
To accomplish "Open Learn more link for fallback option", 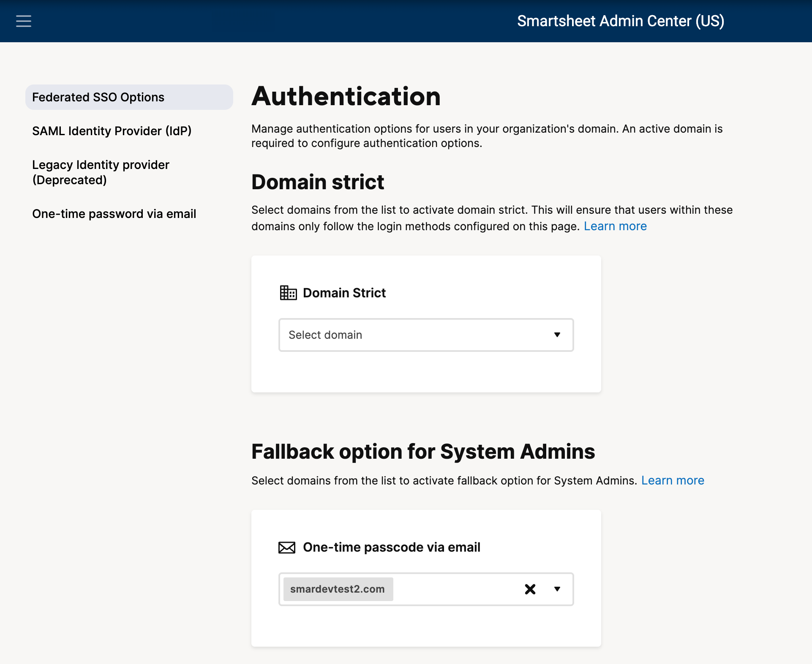I will point(673,481).
